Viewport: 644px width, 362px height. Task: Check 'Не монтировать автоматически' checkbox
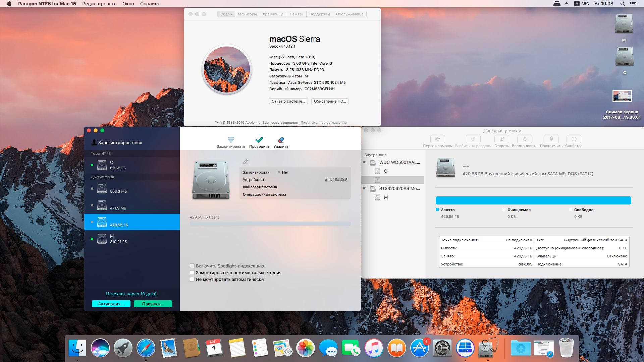192,279
